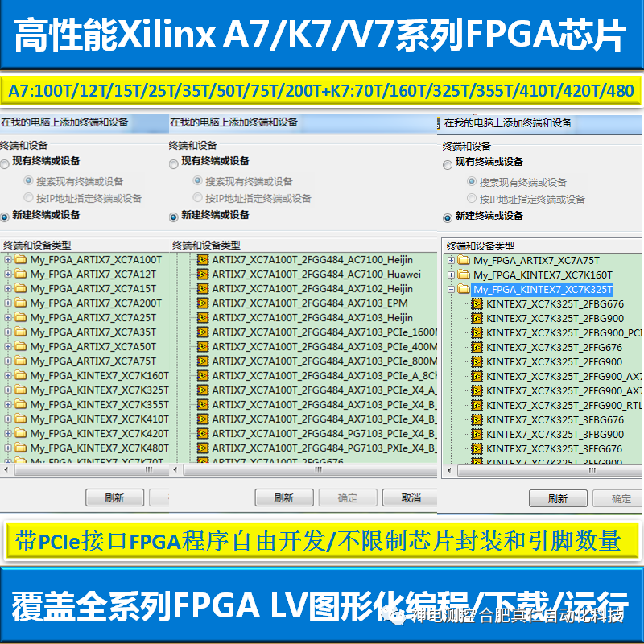
Task: Click VI icon beside KINTEX7_XC7K325T_2FFG676
Action: point(477,347)
